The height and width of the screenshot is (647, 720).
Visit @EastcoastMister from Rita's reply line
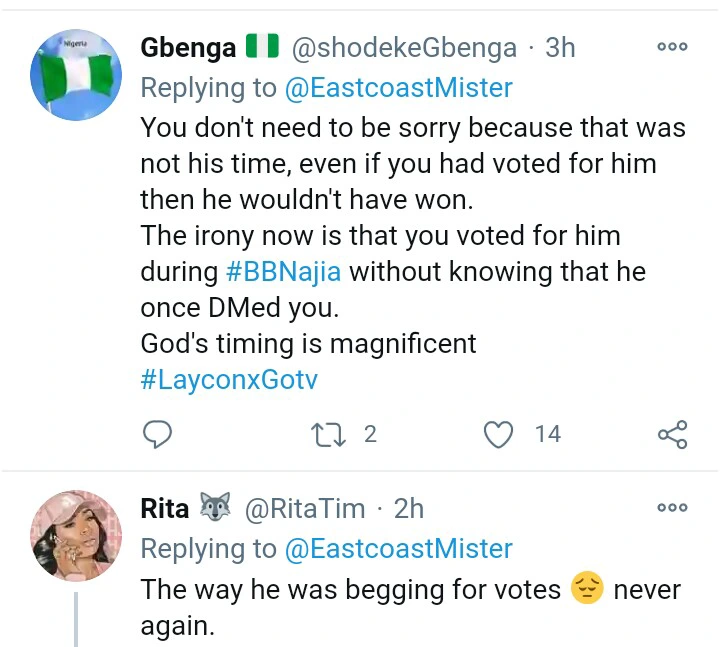click(x=398, y=549)
